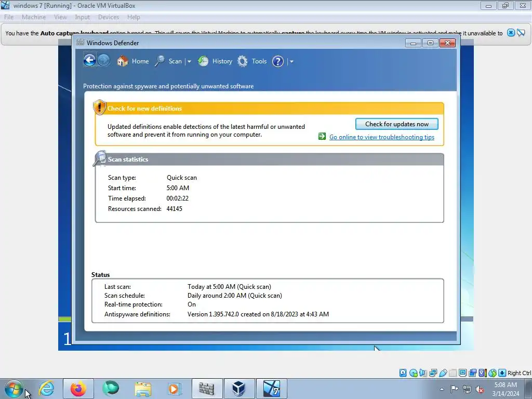Screen dimensions: 532x399
Task: Click VirtualBox audio status icon
Action: [x=423, y=373]
